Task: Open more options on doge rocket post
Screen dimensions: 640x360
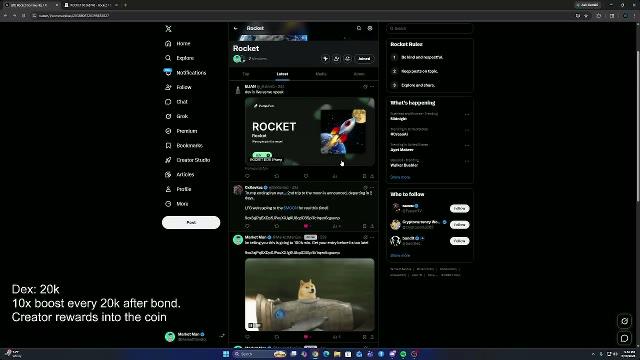Action: [372, 237]
